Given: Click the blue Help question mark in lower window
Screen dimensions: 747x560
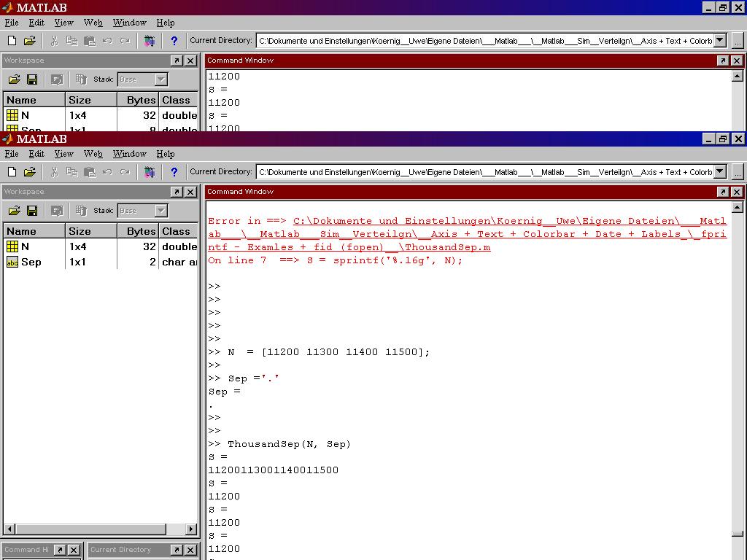Looking at the screenshot, I should (174, 172).
